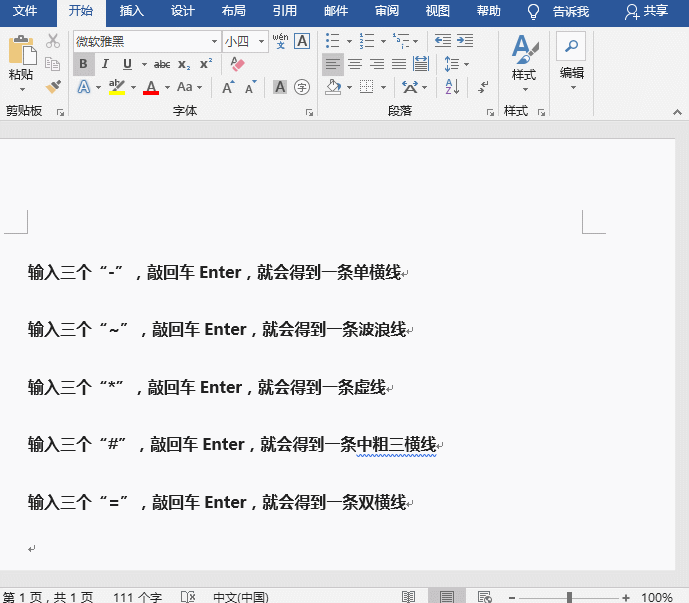Toggle Underline formatting
This screenshot has width=689, height=603.
tap(127, 64)
